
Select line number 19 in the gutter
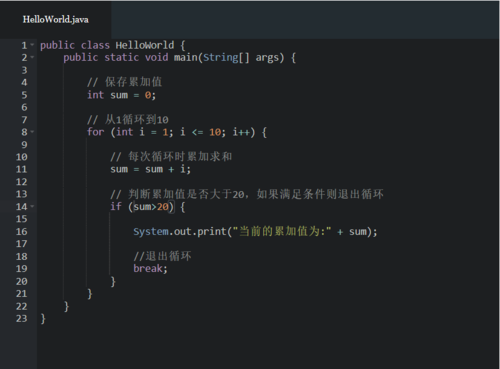[21, 269]
